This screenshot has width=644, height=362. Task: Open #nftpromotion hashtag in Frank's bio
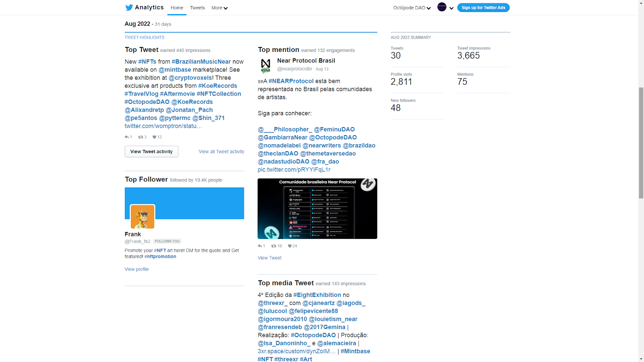(160, 257)
